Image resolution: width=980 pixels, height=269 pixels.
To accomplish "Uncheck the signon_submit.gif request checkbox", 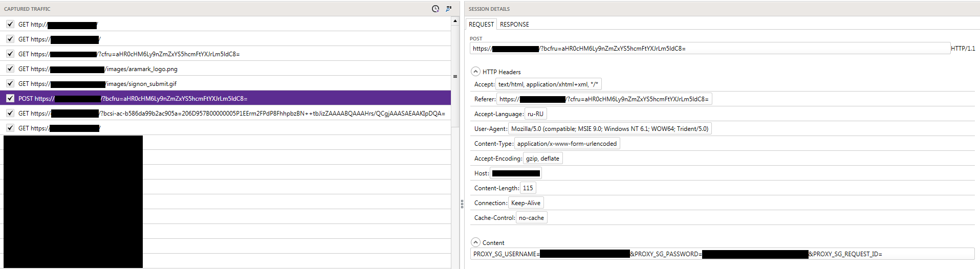I will [10, 83].
